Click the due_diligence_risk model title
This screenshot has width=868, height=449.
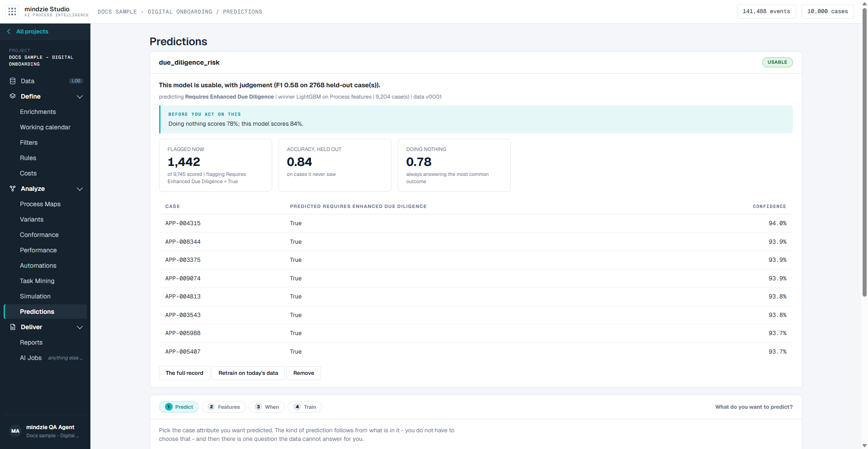click(x=189, y=62)
